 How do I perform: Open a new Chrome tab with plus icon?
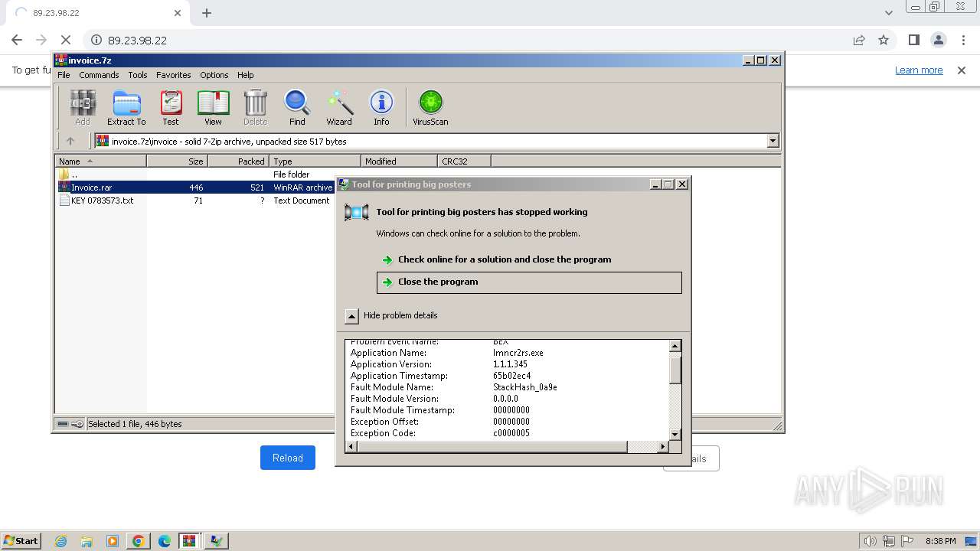207,13
